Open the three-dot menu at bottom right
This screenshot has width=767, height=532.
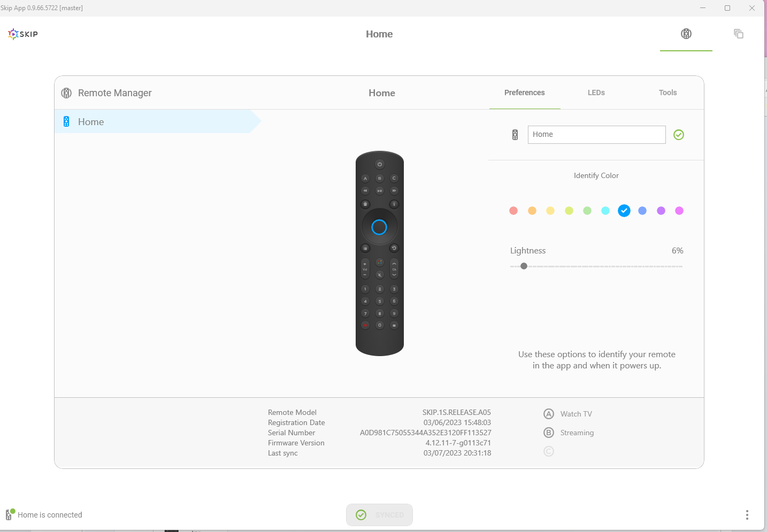[747, 515]
